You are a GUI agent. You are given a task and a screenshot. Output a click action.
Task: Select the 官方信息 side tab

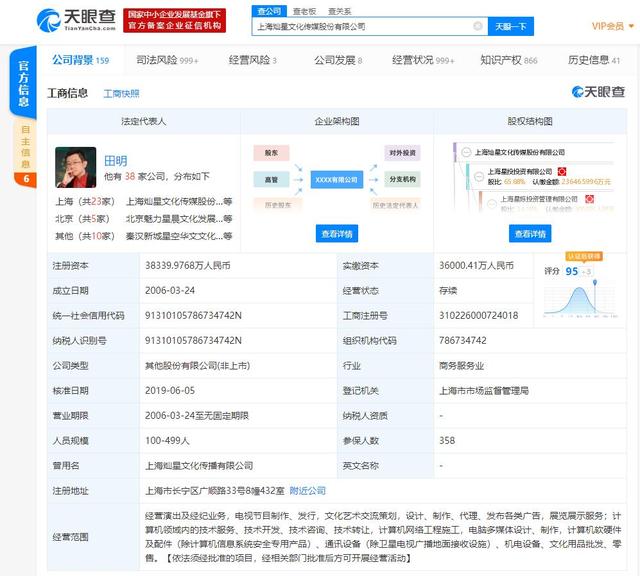pyautogui.click(x=23, y=82)
